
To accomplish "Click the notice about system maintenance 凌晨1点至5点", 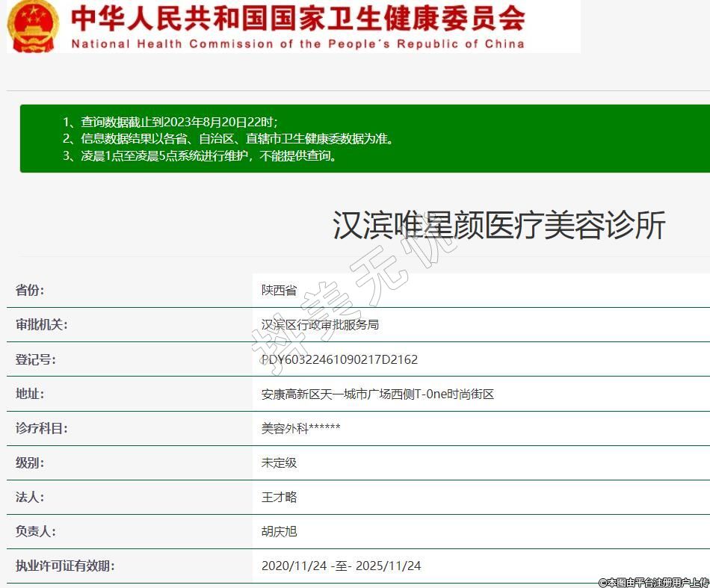I will tap(200, 155).
